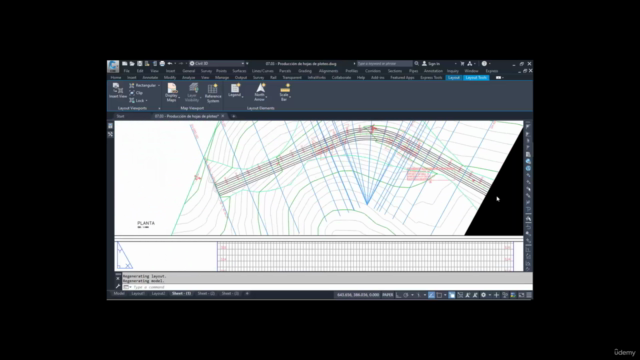This screenshot has width=640, height=360.
Task: Click the Save icon in quick access
Action: (x=140, y=64)
